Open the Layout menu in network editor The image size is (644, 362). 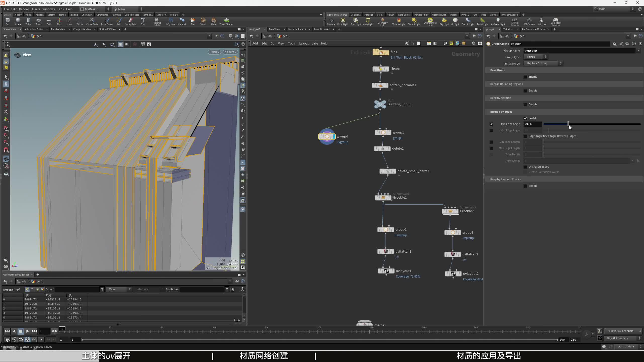pos(304,43)
